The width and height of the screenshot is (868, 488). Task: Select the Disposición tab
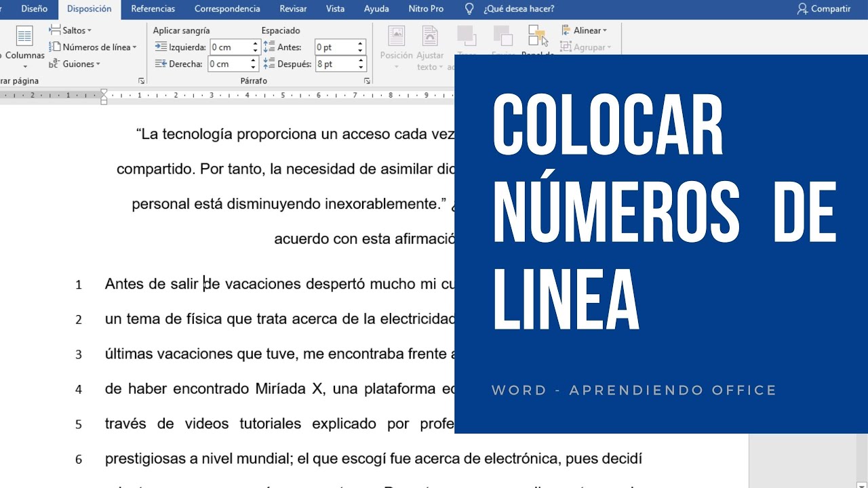pyautogui.click(x=90, y=9)
